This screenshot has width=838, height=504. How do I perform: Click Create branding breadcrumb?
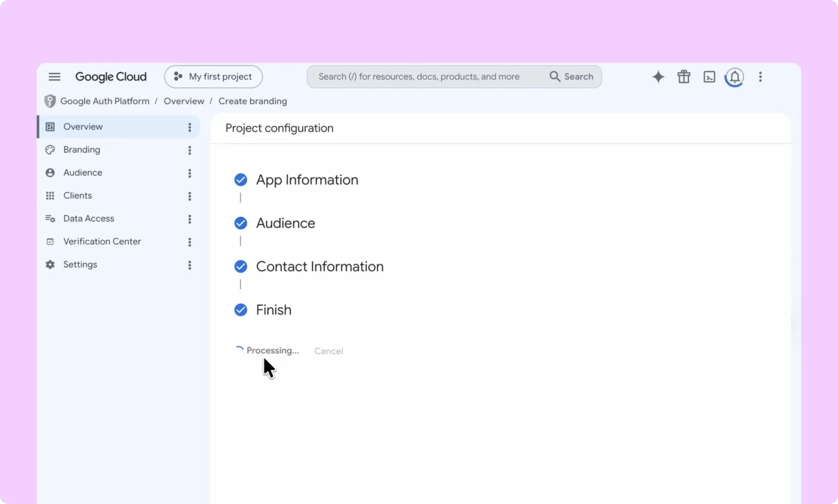252,101
